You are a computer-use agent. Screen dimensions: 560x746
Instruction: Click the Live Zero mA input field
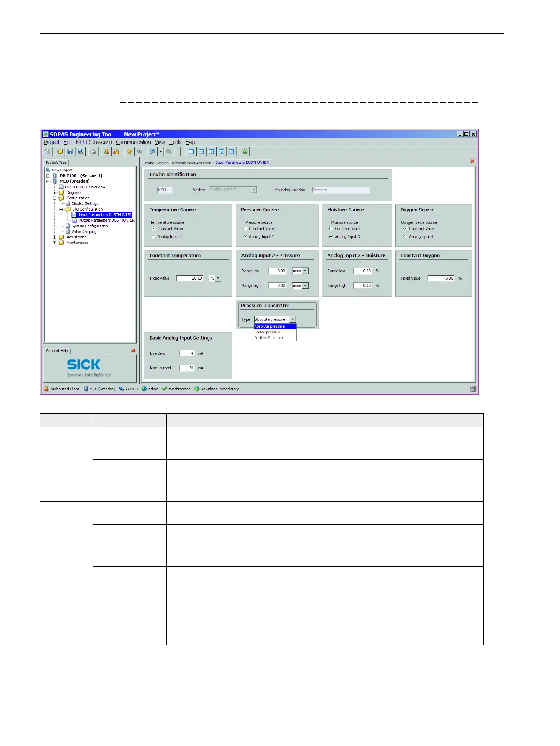187,353
